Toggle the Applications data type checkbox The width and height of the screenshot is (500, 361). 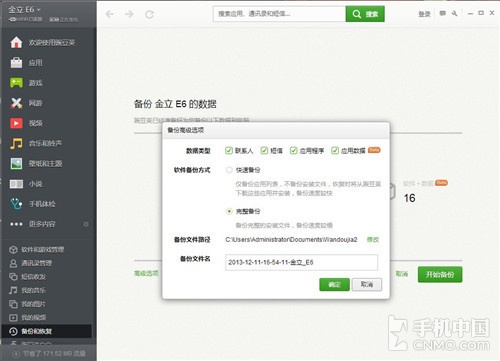pos(293,150)
